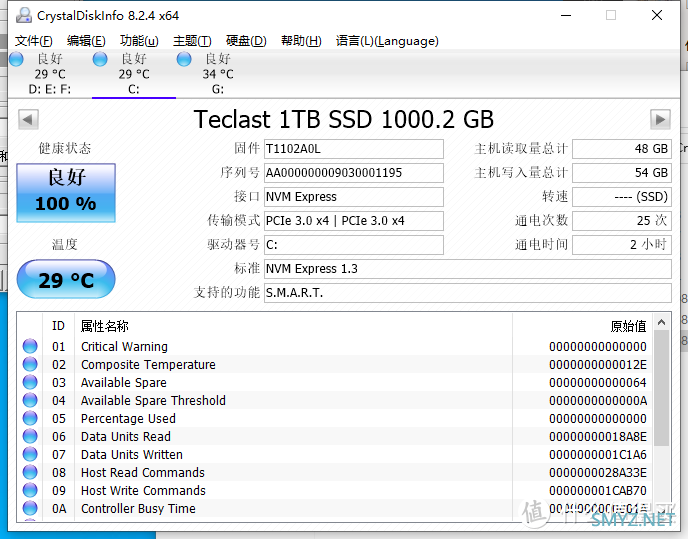
Task: Open the 帮助(H) menu
Action: [x=301, y=41]
